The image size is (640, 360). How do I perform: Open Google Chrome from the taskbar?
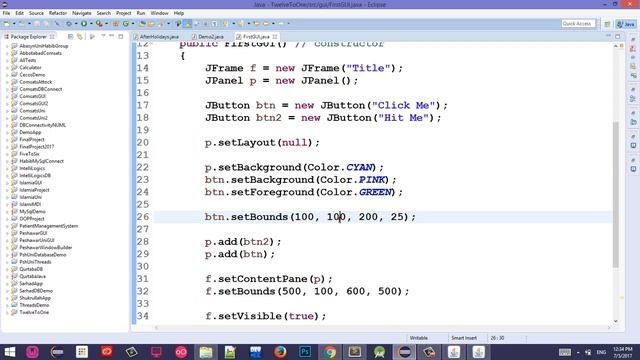[330, 352]
